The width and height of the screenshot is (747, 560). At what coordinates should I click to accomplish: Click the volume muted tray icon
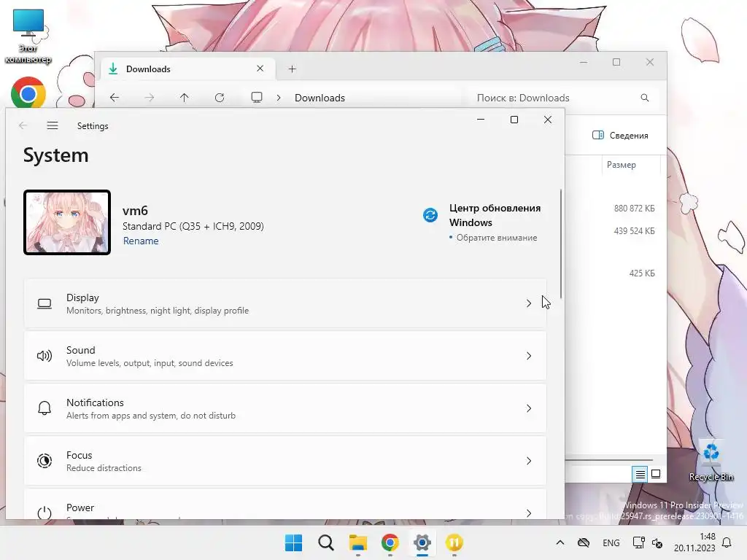tap(657, 542)
